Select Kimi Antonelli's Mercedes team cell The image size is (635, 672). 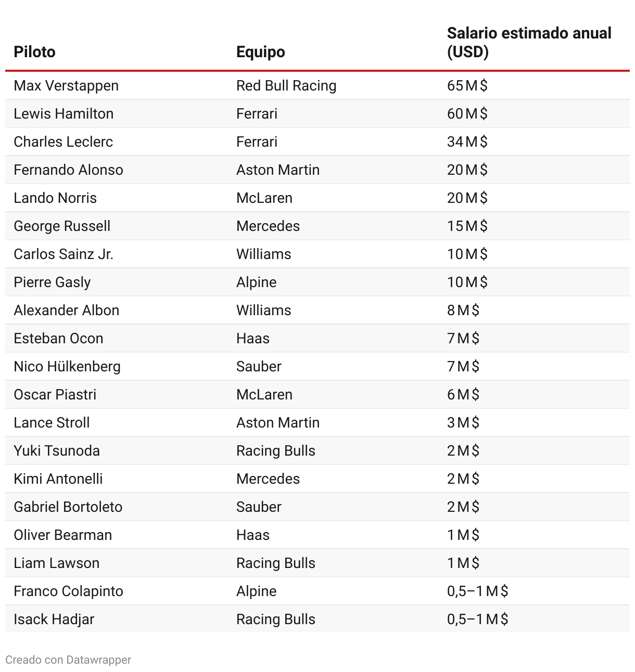(268, 479)
